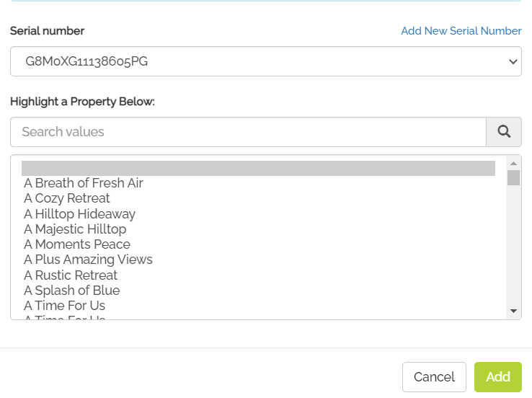Select A Majestic Hilltop entry
Image resolution: width=532 pixels, height=398 pixels.
point(75,229)
